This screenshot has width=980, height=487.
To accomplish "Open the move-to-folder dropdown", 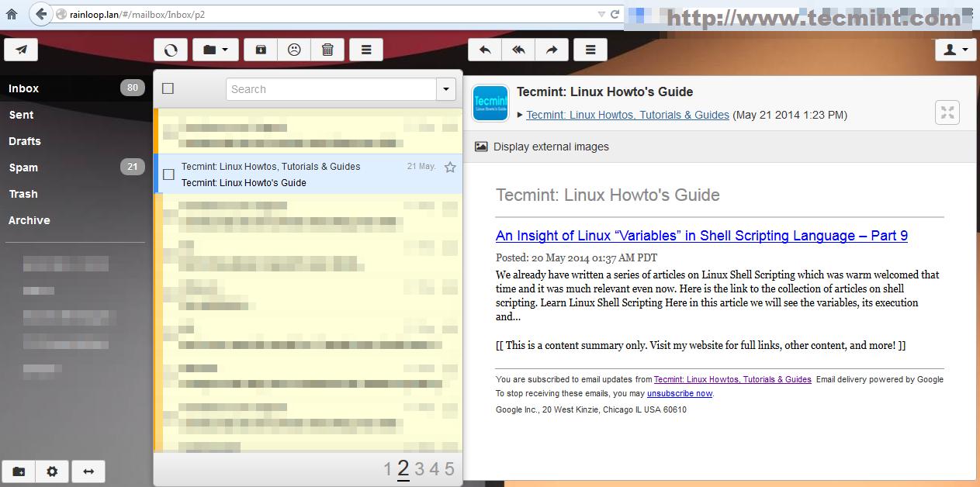I will click(x=215, y=49).
